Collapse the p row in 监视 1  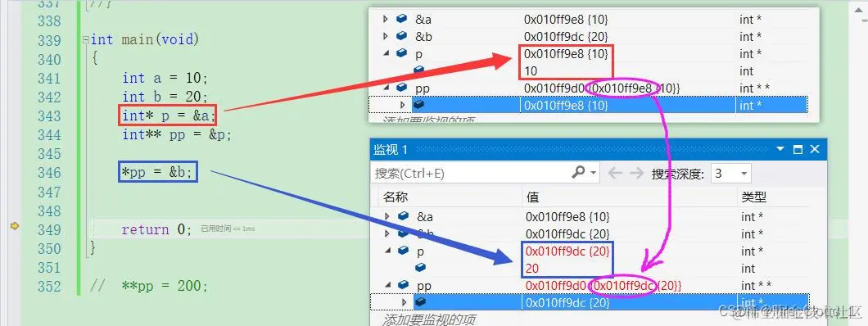pyautogui.click(x=387, y=251)
